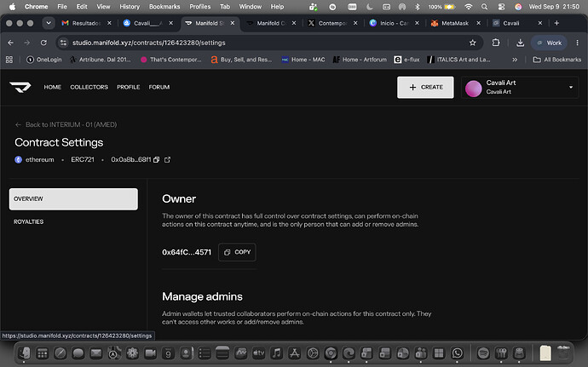Open the All Bookmarks folder
This screenshot has width=588, height=367.
click(556, 60)
